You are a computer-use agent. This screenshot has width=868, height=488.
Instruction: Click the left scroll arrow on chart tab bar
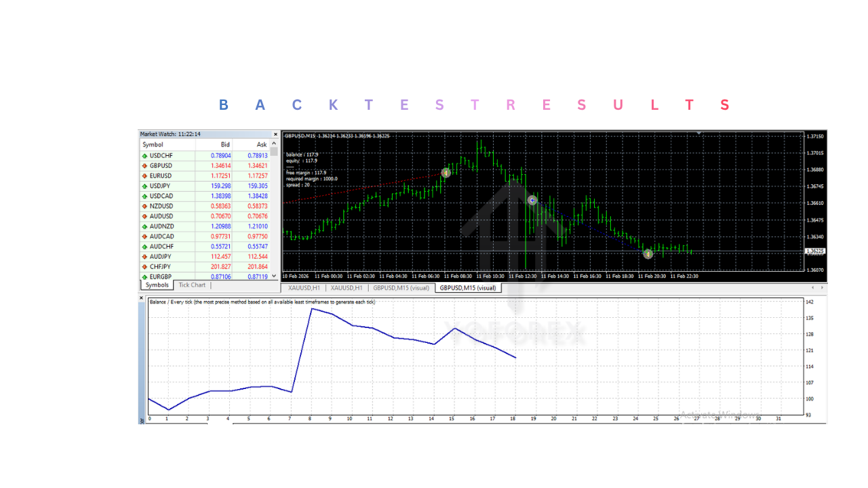coord(812,287)
